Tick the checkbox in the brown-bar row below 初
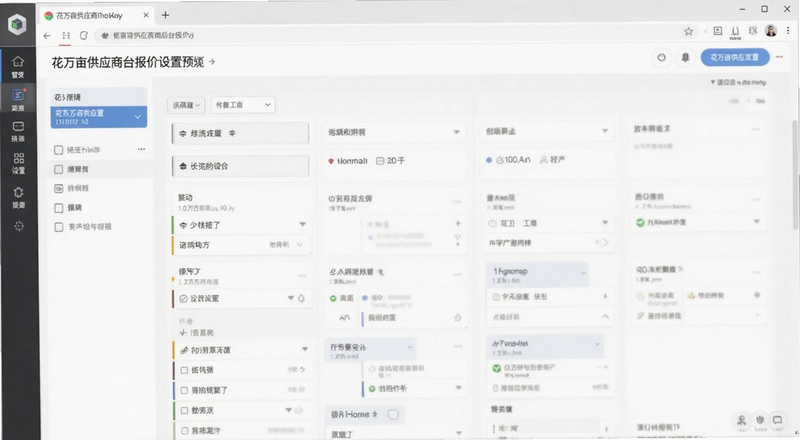 tap(184, 370)
